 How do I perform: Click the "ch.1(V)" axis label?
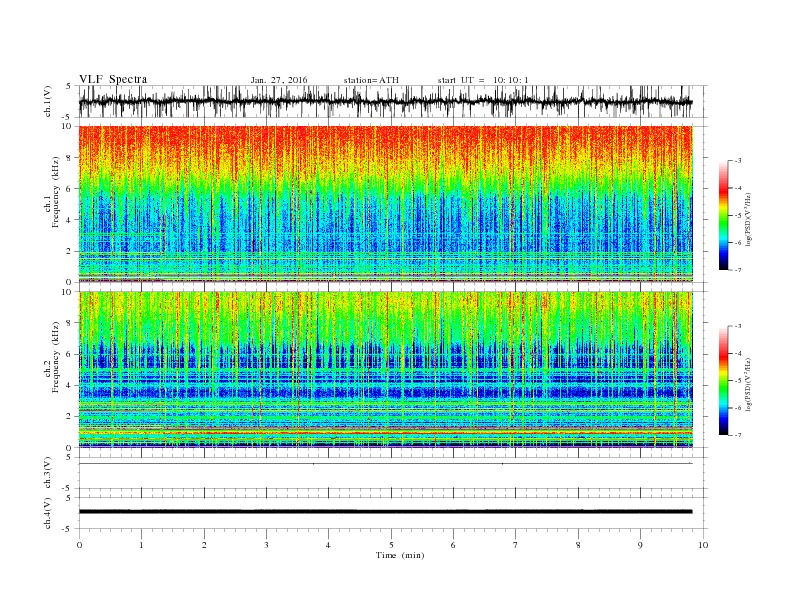pos(48,101)
